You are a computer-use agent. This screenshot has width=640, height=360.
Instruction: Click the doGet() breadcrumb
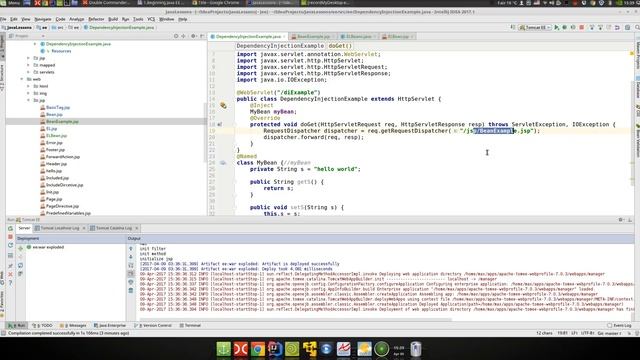[340, 46]
